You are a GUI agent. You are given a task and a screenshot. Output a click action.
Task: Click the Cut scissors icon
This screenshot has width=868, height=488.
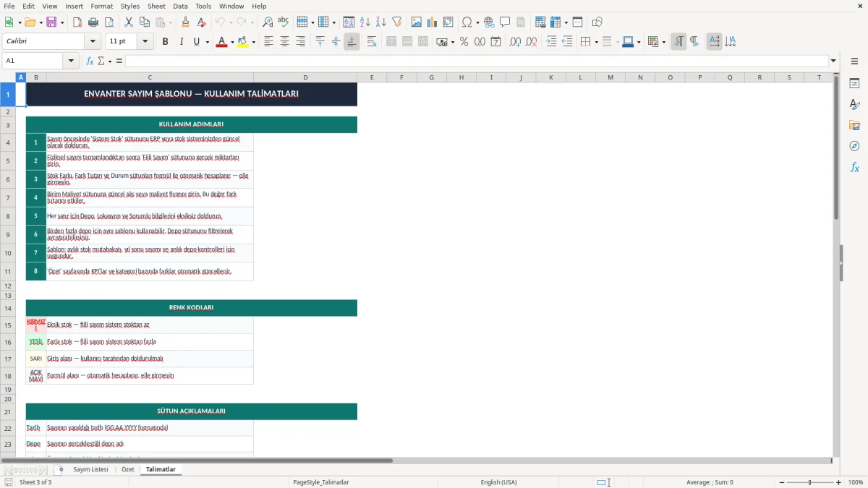point(129,22)
